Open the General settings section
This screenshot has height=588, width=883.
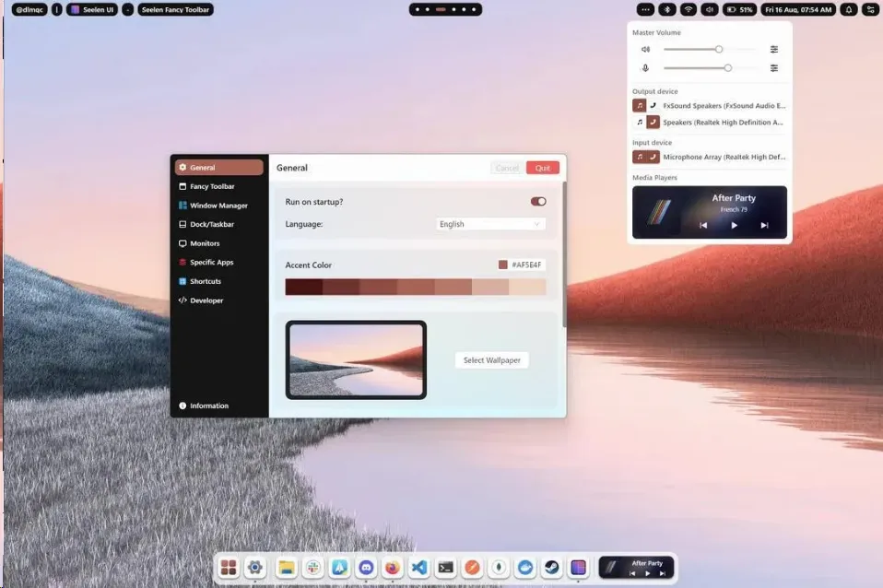(218, 168)
